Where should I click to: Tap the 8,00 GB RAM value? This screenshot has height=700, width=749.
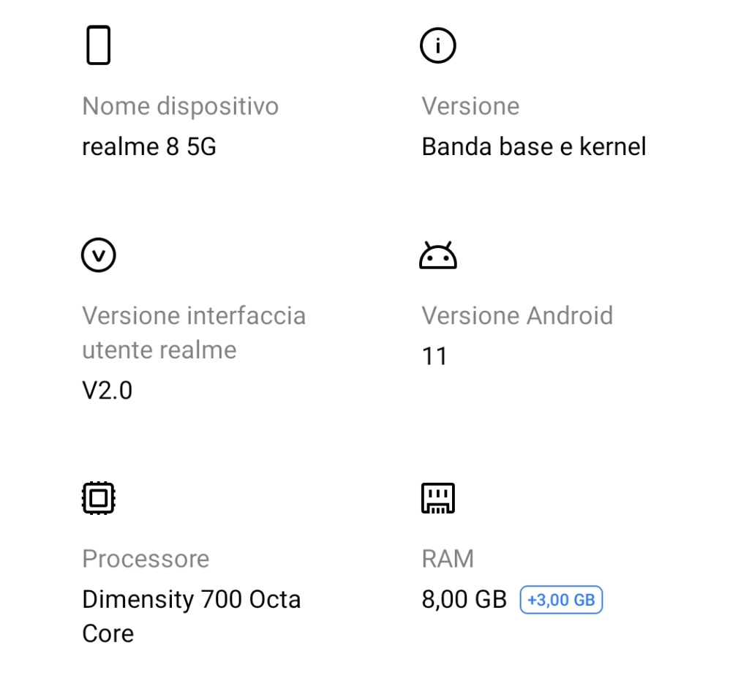point(462,599)
